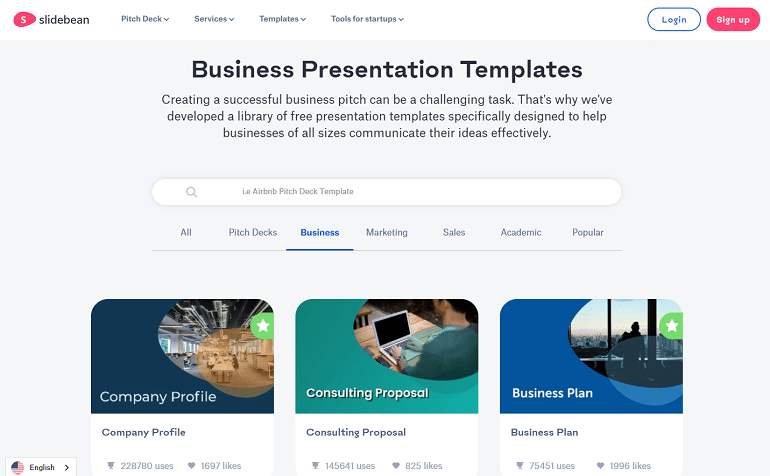Select the Marketing category tab
The image size is (770, 476).
(386, 232)
